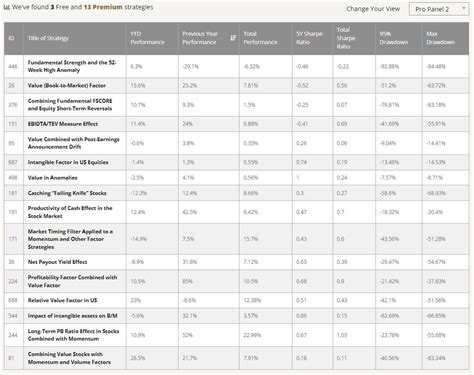Open the Pro Panel 2 view dropdown
Image resolution: width=474 pixels, height=375 pixels.
(439, 9)
